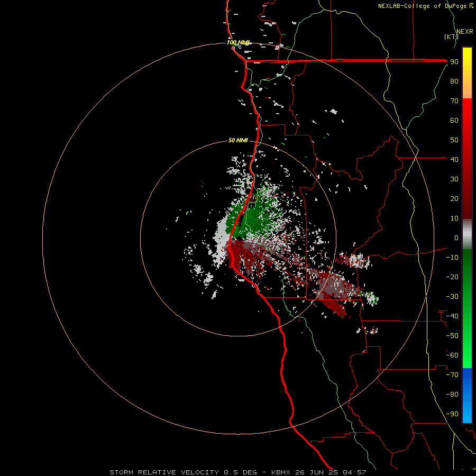This screenshot has width=476, height=476.
Task: Click the -10 value on the velocity scale
Action: (x=452, y=258)
